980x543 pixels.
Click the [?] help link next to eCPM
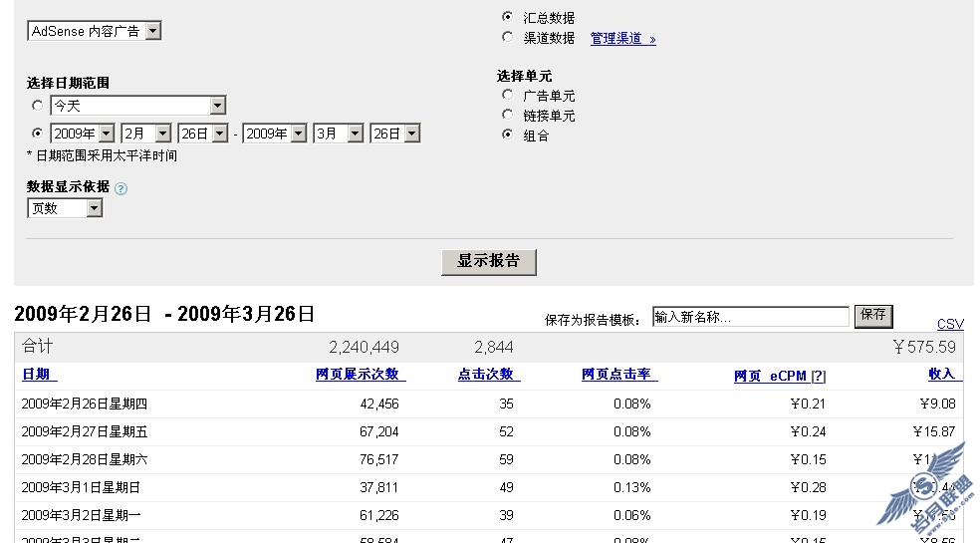[x=818, y=377]
